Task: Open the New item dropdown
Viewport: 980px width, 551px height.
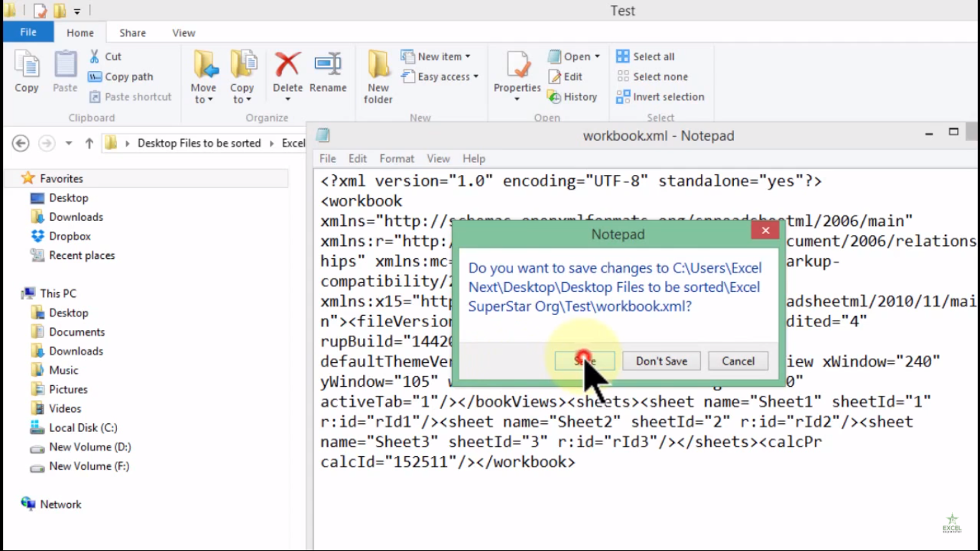Action: tap(435, 57)
